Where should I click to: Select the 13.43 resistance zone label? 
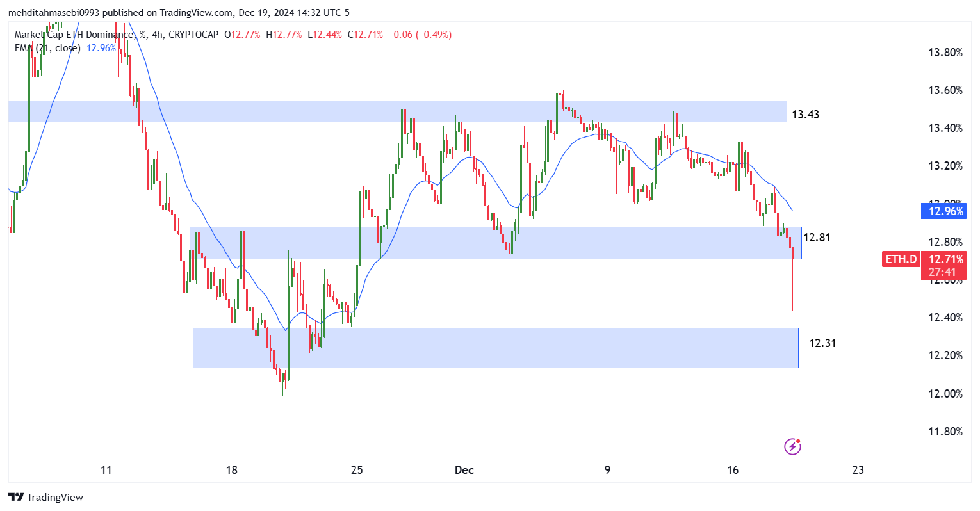[x=805, y=115]
